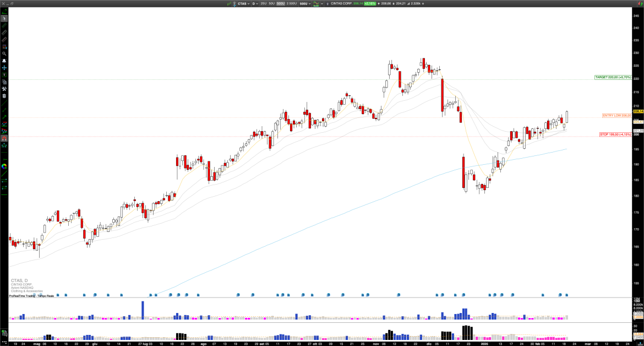
Task: Open the chart style dropdown arrow
Action: pos(321,4)
